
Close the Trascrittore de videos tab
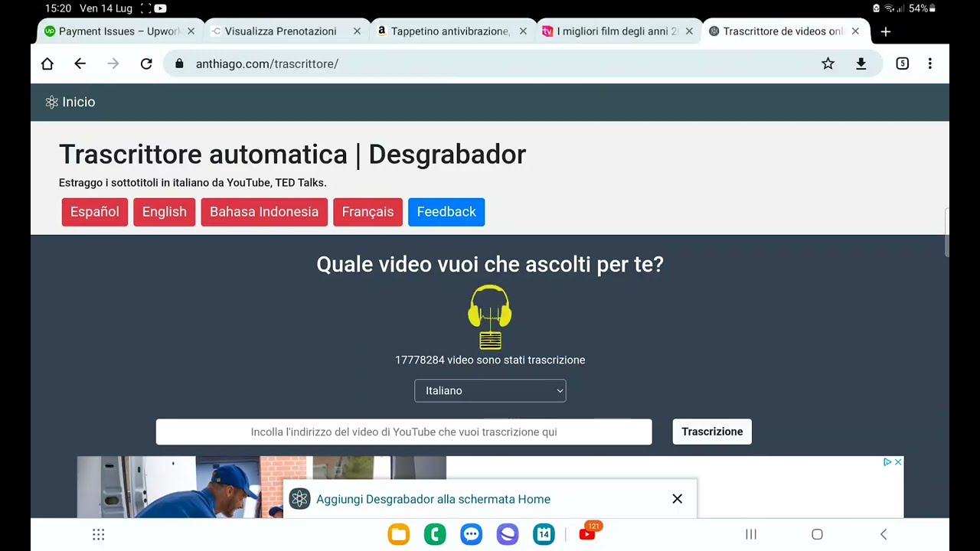pyautogui.click(x=855, y=31)
